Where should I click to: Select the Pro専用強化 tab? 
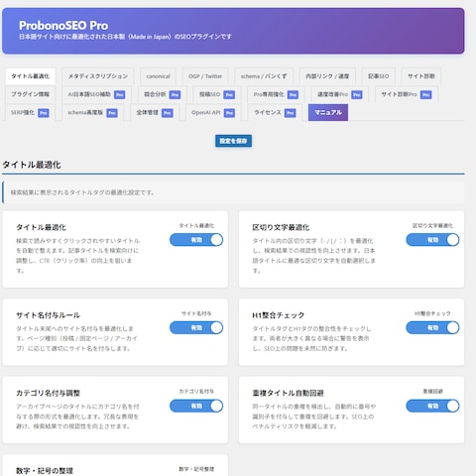click(276, 94)
